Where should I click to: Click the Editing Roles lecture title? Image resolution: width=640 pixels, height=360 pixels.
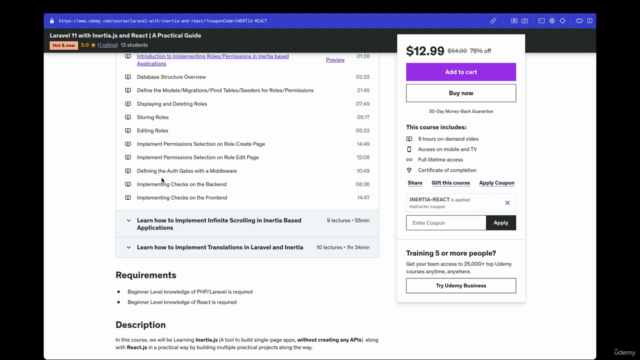click(152, 131)
